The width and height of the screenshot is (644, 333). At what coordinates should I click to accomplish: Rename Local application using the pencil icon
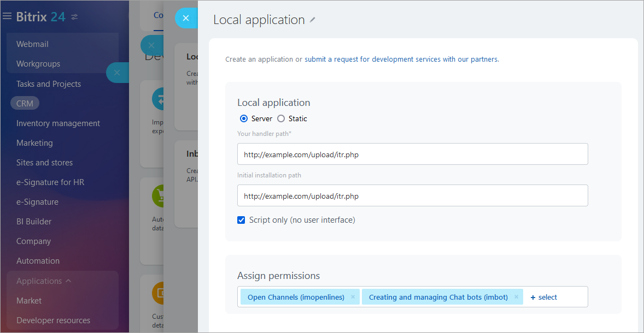313,19
